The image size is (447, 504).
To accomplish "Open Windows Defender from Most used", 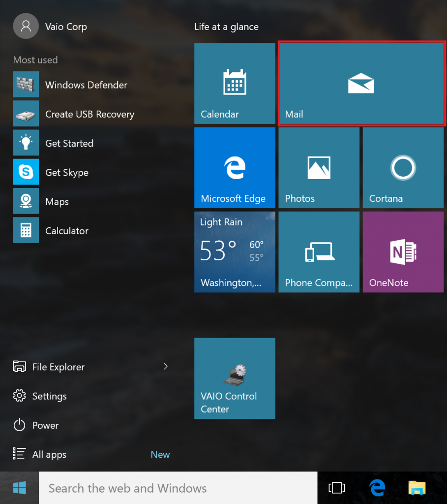I will [x=86, y=85].
